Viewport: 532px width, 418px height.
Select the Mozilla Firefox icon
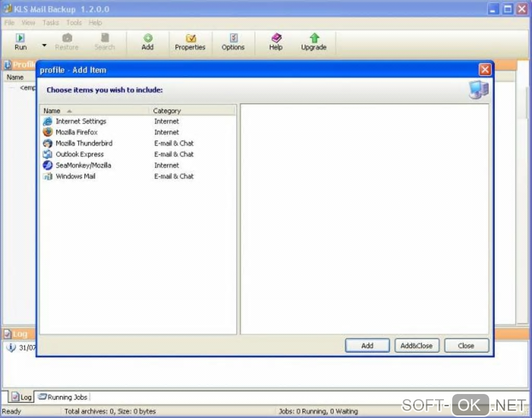47,132
